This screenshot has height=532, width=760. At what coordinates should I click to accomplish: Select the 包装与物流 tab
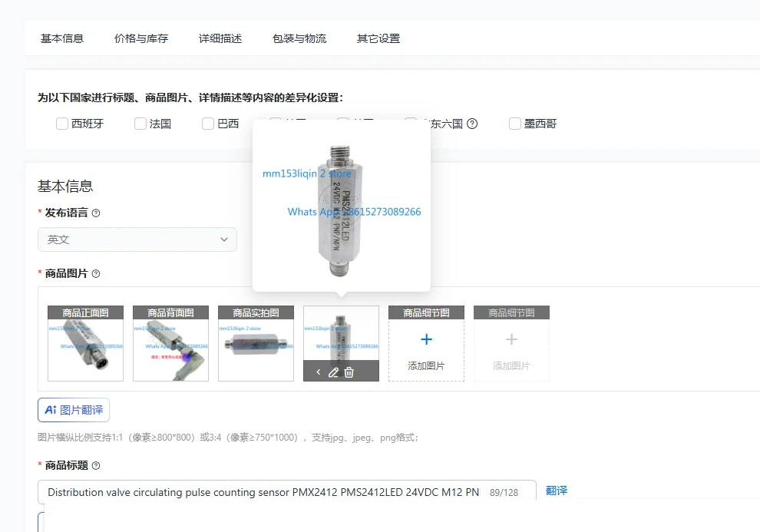[x=299, y=38]
